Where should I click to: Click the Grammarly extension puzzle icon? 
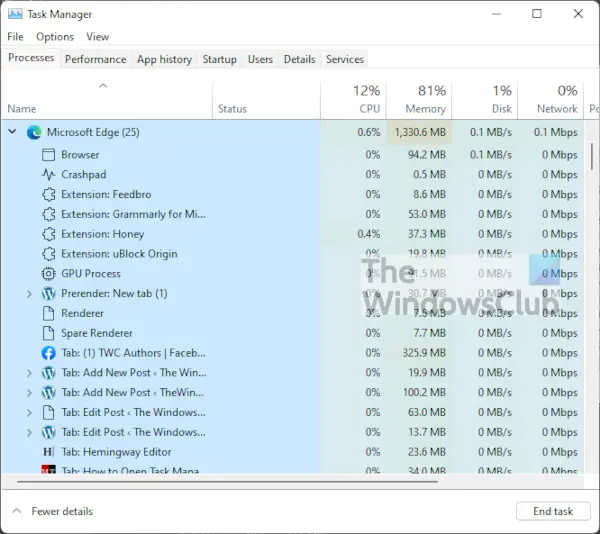pyautogui.click(x=48, y=214)
